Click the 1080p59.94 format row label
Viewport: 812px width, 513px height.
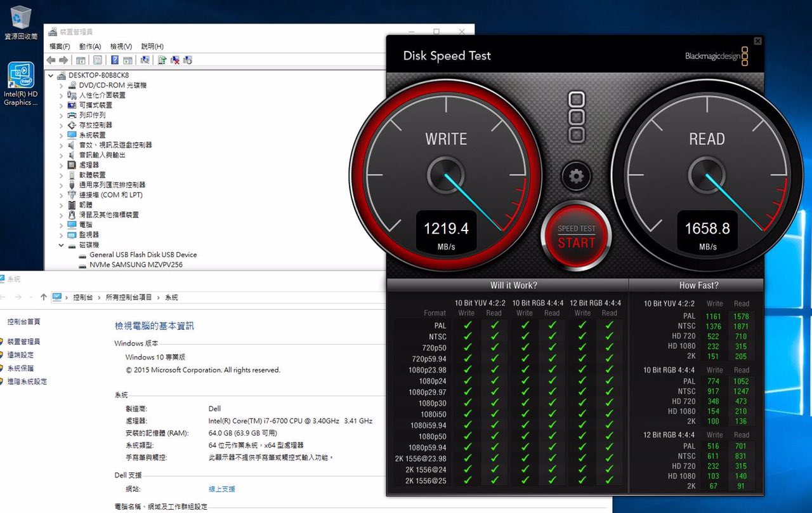pyautogui.click(x=428, y=447)
